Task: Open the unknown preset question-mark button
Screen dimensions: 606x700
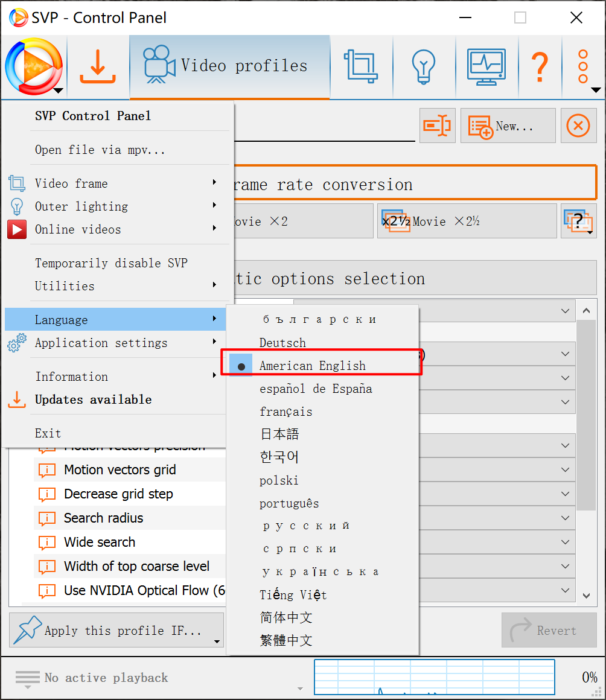Action: 579,221
